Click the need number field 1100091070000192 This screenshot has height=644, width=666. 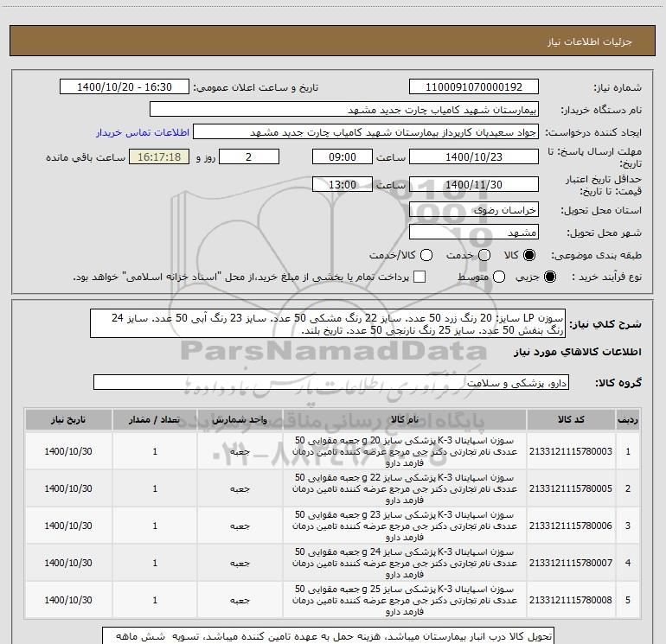[x=474, y=87]
